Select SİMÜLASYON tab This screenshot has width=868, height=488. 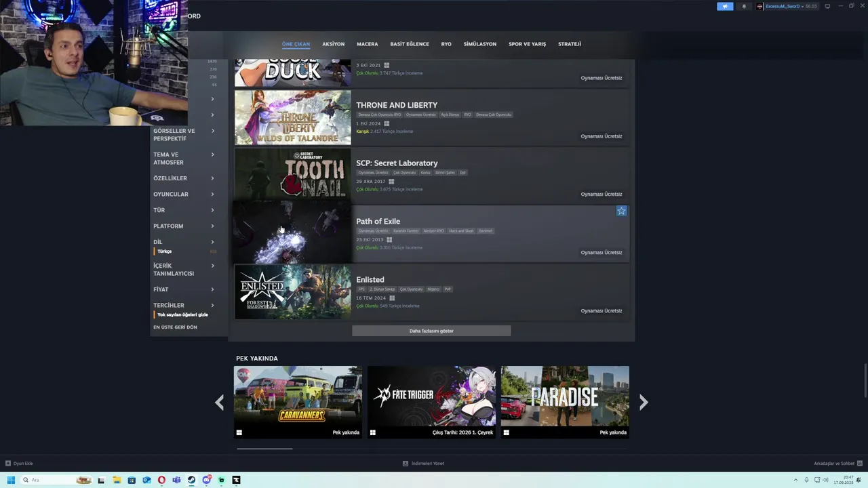pyautogui.click(x=479, y=44)
